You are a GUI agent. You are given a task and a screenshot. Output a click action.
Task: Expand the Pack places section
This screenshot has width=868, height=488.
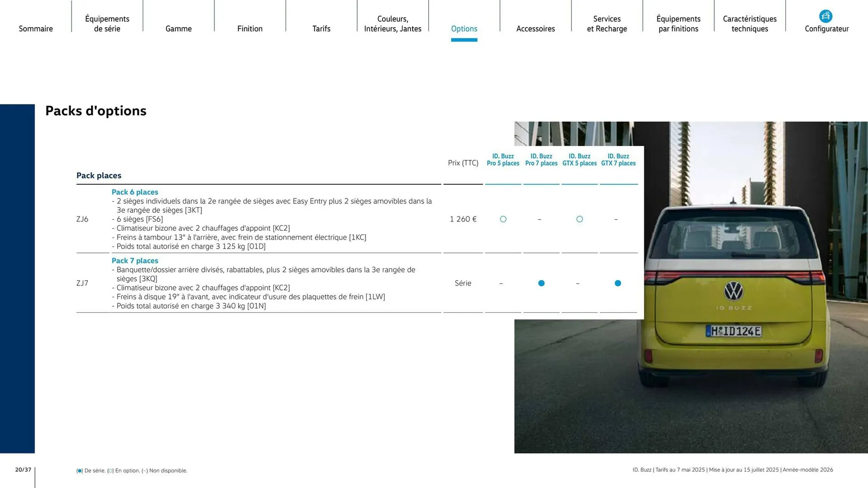(99, 175)
